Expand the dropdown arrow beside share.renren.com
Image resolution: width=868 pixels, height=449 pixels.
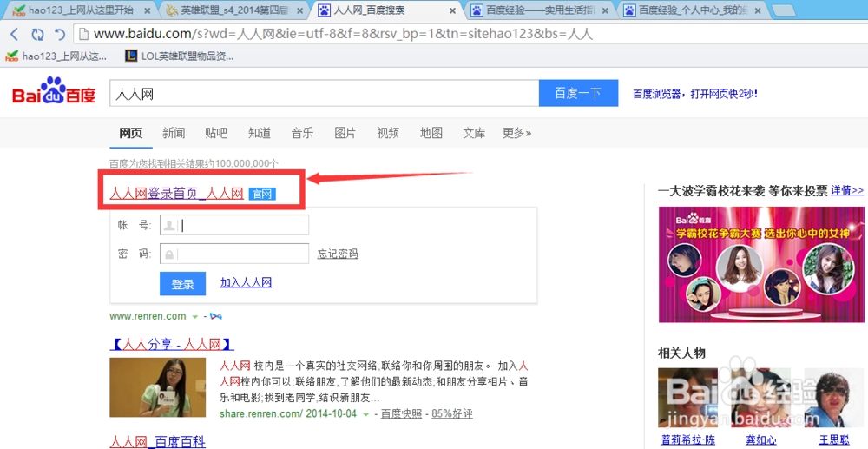coord(365,414)
